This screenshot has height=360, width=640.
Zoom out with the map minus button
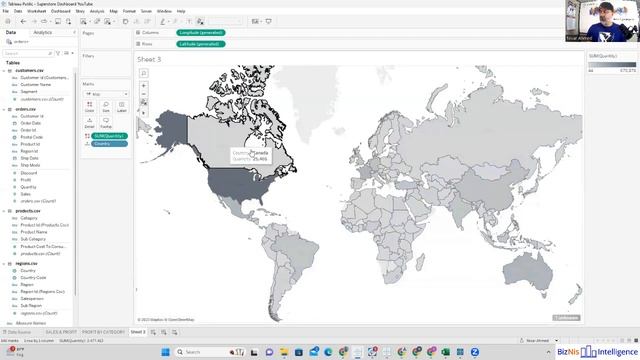144,94
